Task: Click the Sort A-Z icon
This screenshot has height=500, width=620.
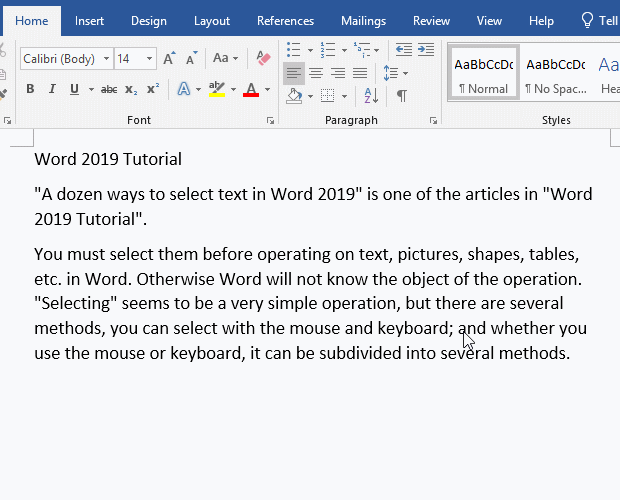Action: tap(369, 96)
